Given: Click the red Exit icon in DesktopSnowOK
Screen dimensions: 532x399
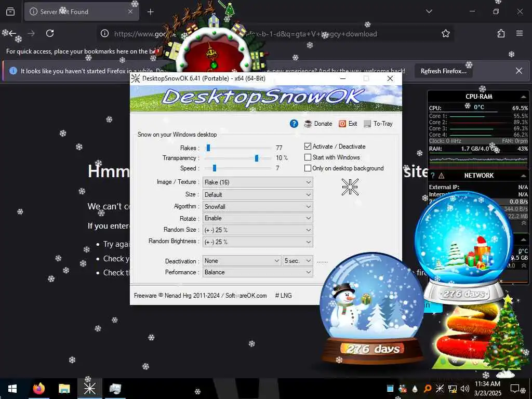Looking at the screenshot, I should click(x=342, y=124).
